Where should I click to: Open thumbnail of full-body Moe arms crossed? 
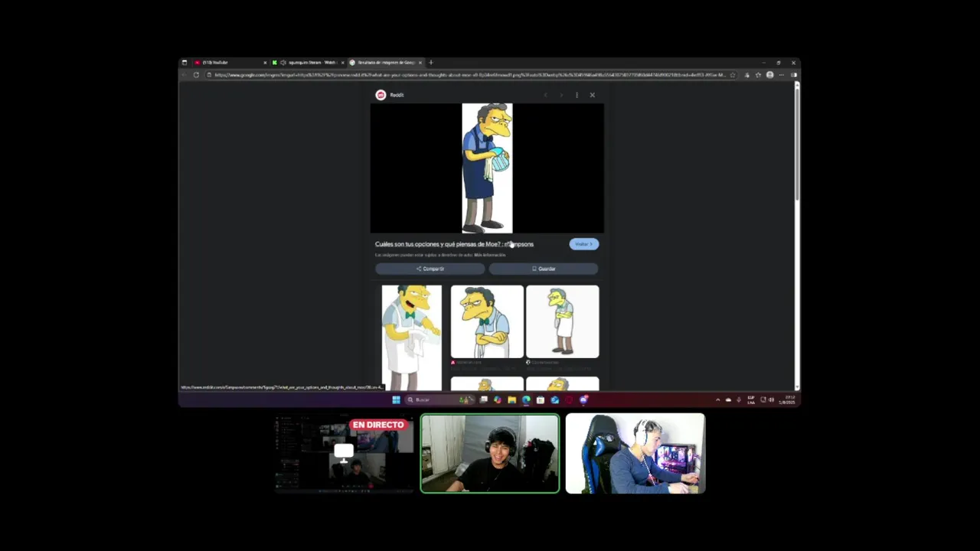(x=563, y=321)
